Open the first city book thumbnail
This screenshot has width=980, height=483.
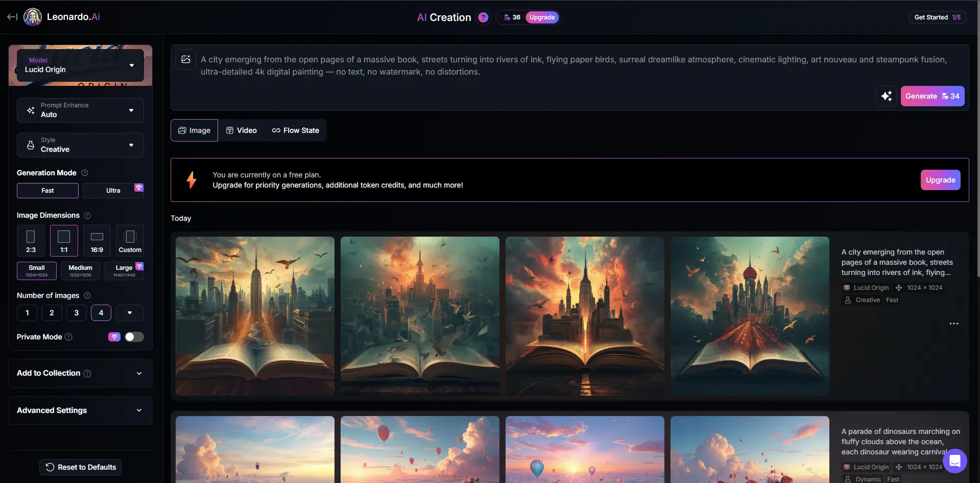coord(255,316)
